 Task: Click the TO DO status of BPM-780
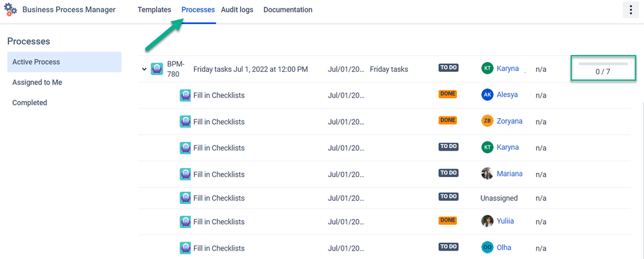click(448, 68)
